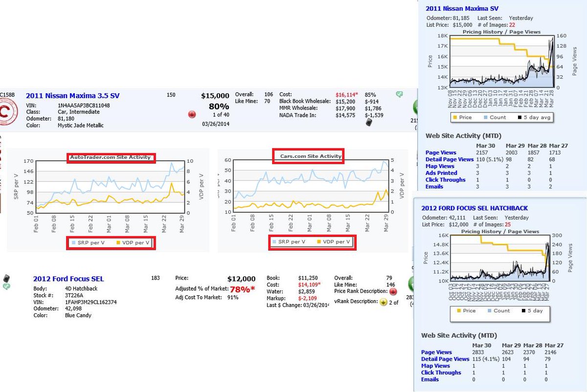Click the red $16,114* cost value
This screenshot has width=587, height=392.
tap(348, 94)
